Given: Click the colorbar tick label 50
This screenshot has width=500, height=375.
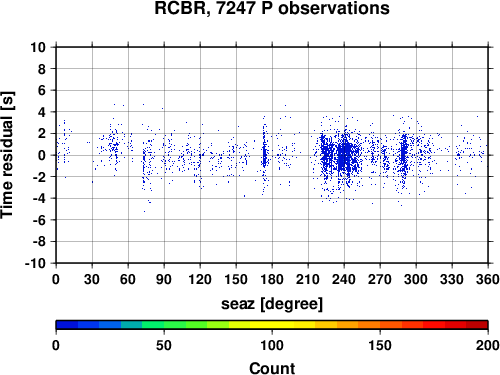Looking at the screenshot, I should [x=164, y=346].
